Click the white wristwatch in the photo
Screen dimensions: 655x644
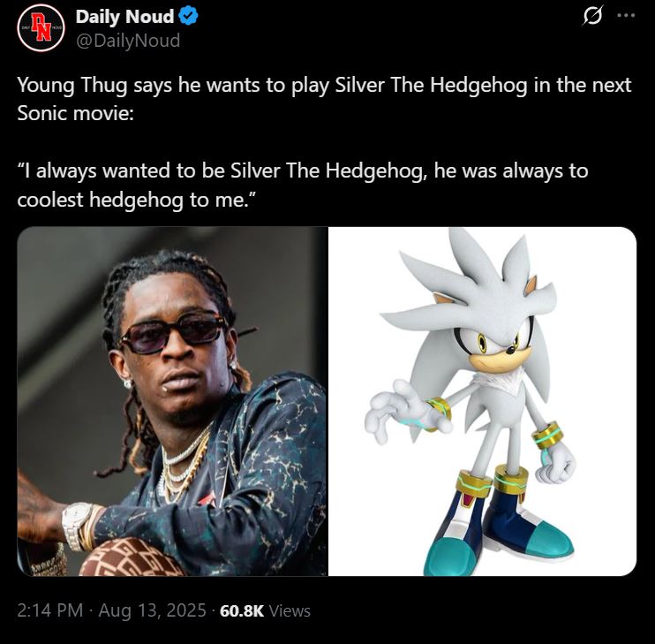pos(78,526)
